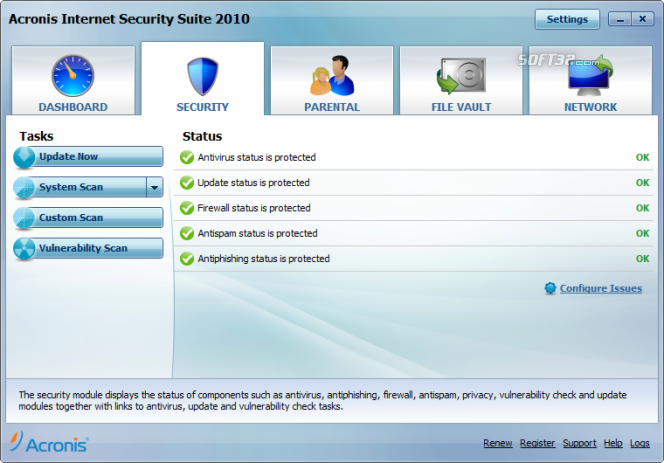Click the Tasks heading

[36, 136]
